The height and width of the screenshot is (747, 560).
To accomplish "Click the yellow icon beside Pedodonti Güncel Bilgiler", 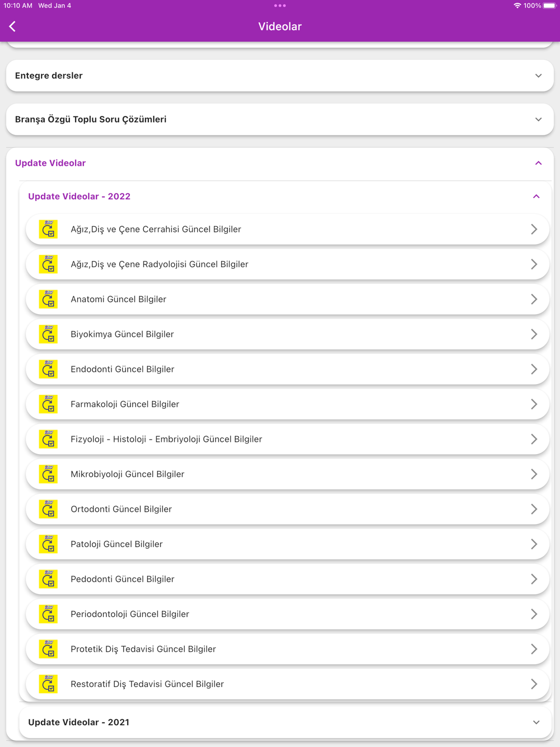I will (x=48, y=579).
